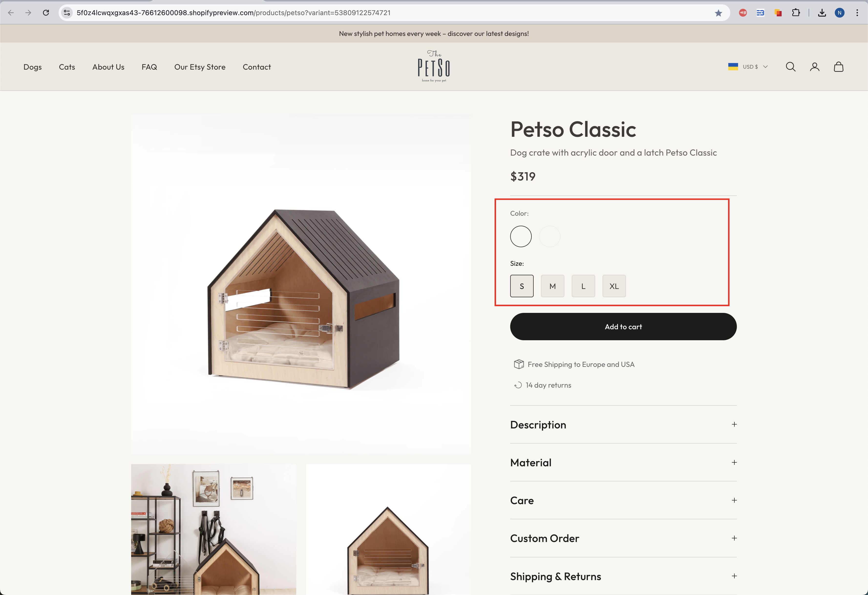Screen dimensions: 868x595
Task: Select size S option
Action: coord(521,286)
